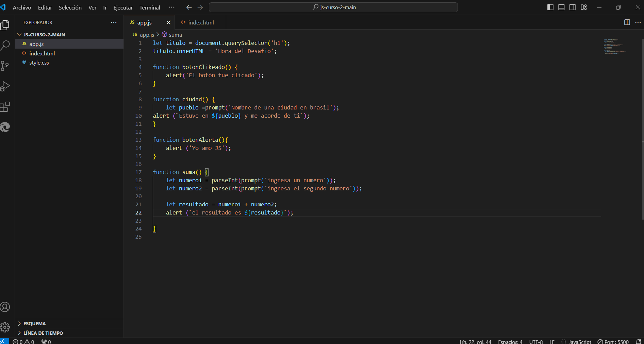Image resolution: width=644 pixels, height=344 pixels.
Task: Show errors and warnings problems count
Action: (x=23, y=342)
